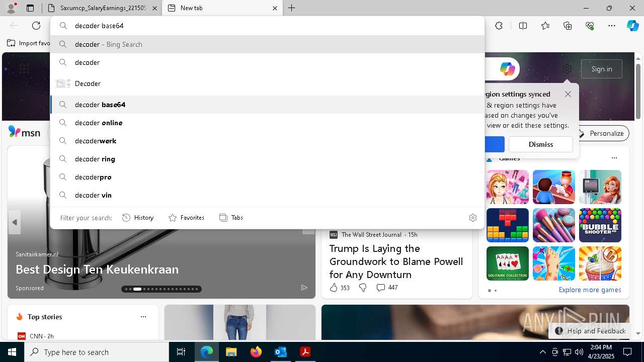
Task: Launch Copilot sidebar icon
Action: (x=632, y=26)
